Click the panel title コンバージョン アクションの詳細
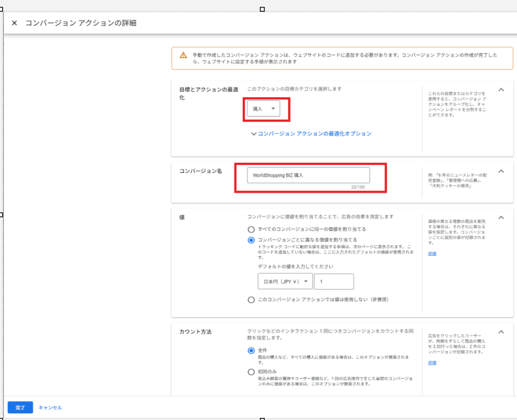This screenshot has height=420, width=517. (81, 23)
